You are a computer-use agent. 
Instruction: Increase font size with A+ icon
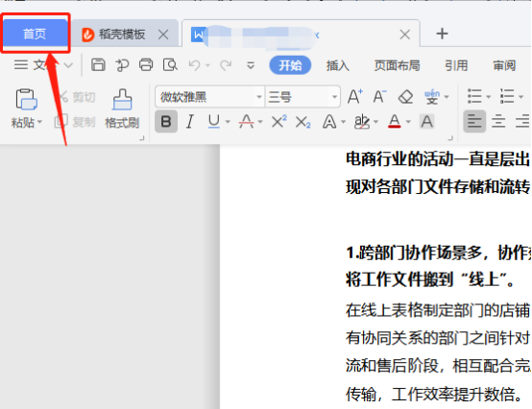[x=355, y=97]
